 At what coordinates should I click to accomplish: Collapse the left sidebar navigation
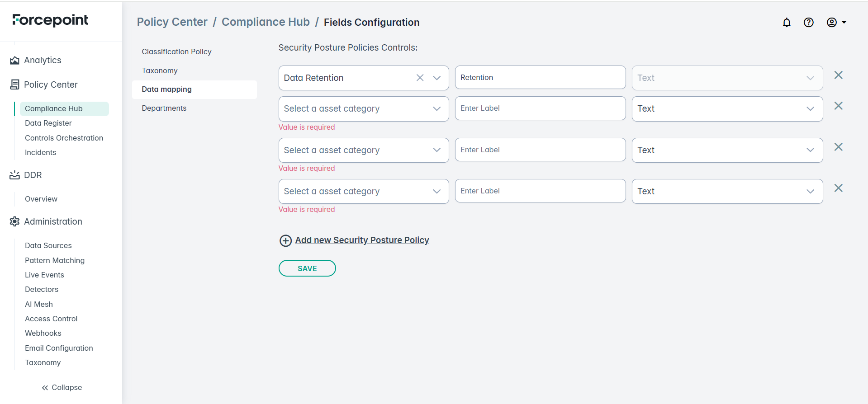coord(62,387)
